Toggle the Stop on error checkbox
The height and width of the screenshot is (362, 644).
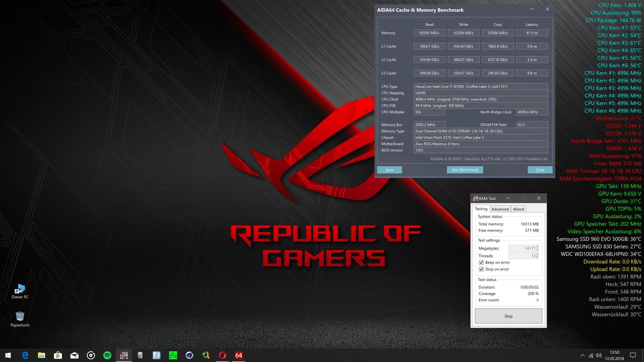pyautogui.click(x=481, y=269)
